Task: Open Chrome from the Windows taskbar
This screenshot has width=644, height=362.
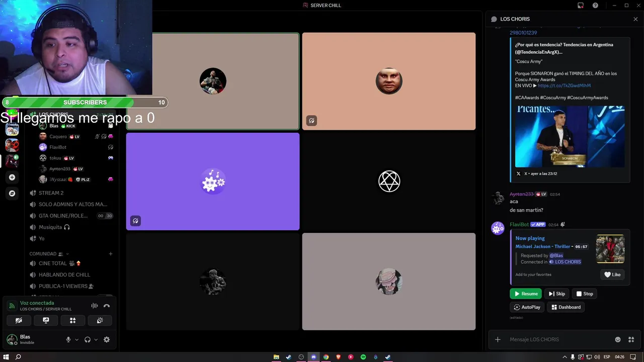Action: 326,357
